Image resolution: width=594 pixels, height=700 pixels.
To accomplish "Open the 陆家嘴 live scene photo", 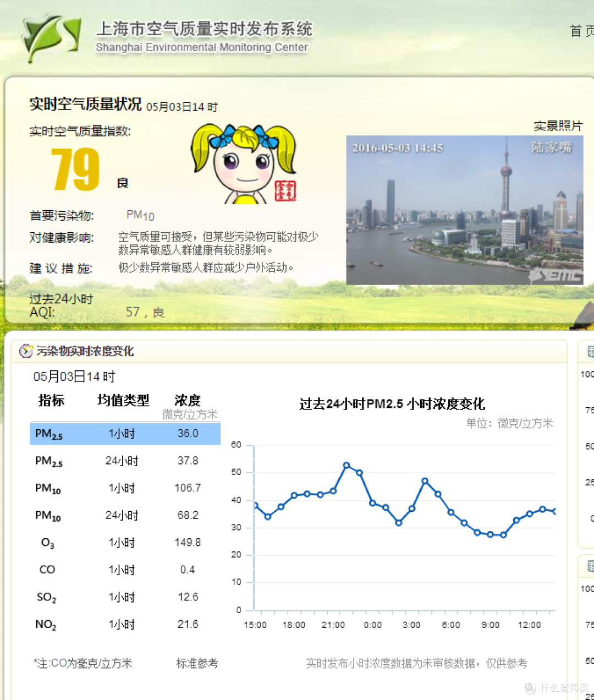I will pos(464,210).
